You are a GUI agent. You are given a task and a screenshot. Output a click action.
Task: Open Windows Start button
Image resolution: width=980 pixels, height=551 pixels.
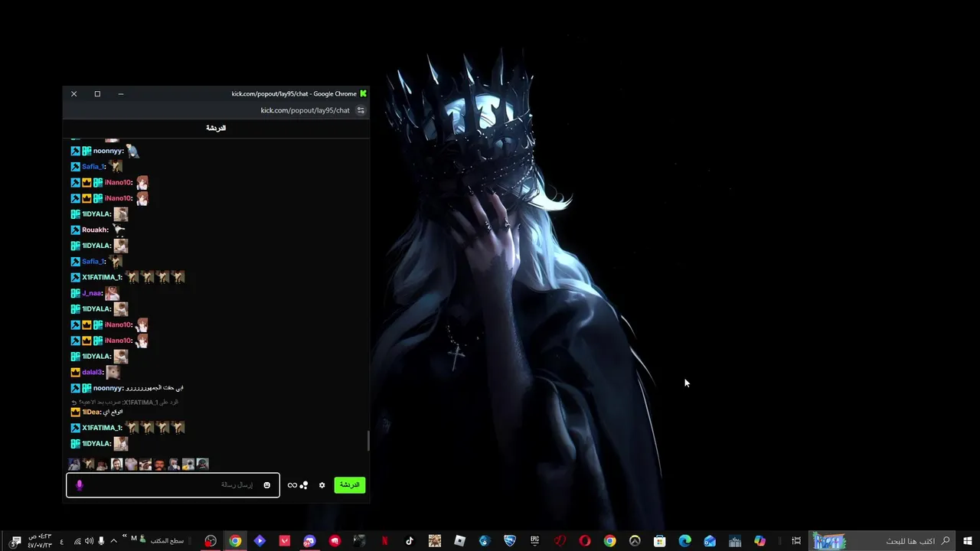[x=967, y=541]
